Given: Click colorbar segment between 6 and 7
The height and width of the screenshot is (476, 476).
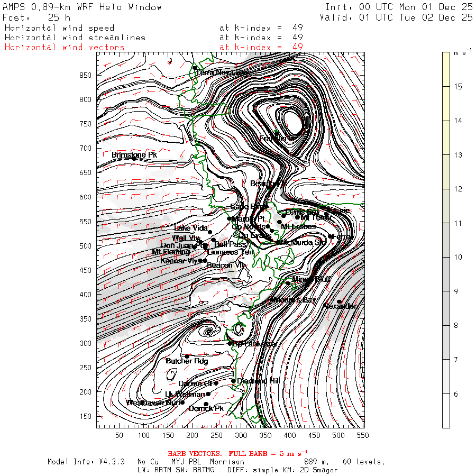Looking at the screenshot, I should pos(446,377).
